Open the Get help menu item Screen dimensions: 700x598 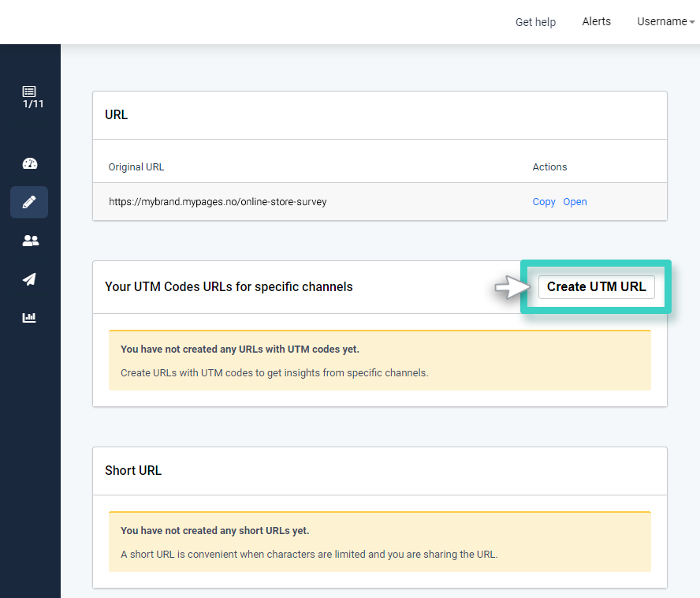535,22
